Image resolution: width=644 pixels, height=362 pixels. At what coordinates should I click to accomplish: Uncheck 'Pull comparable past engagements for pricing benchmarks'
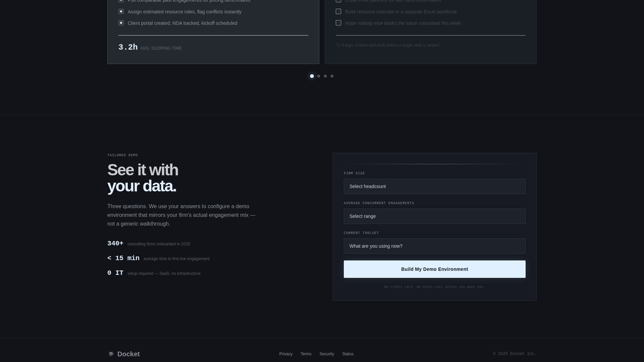[x=121, y=1]
